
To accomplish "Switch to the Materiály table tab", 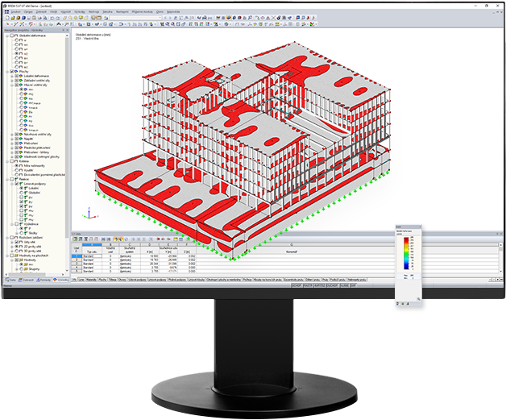I will [x=91, y=280].
